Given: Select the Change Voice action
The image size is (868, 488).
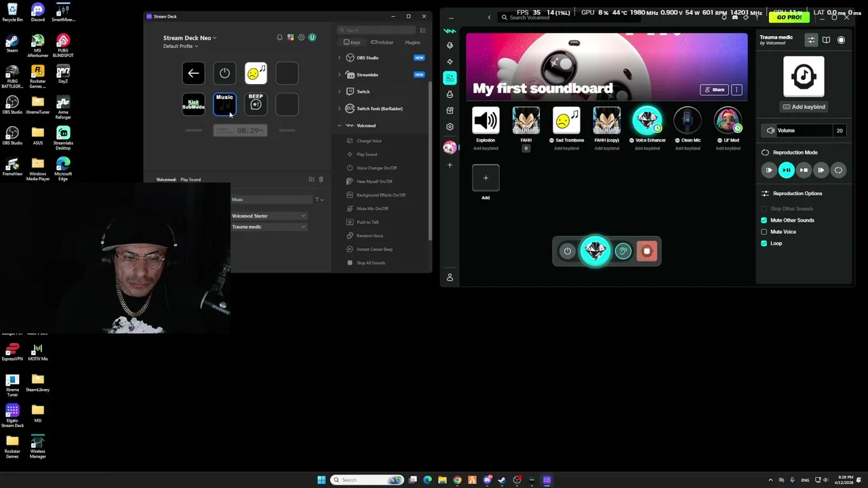Looking at the screenshot, I should (x=369, y=141).
